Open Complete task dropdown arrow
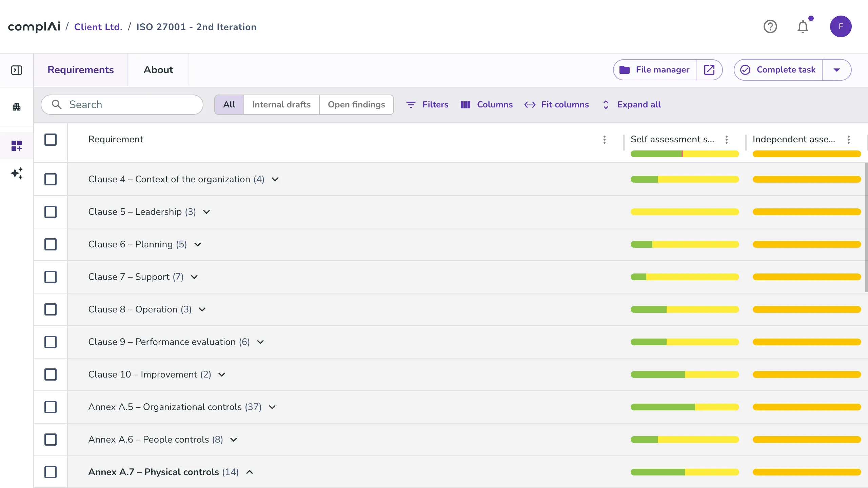Viewport: 868px width, 488px height. (836, 70)
